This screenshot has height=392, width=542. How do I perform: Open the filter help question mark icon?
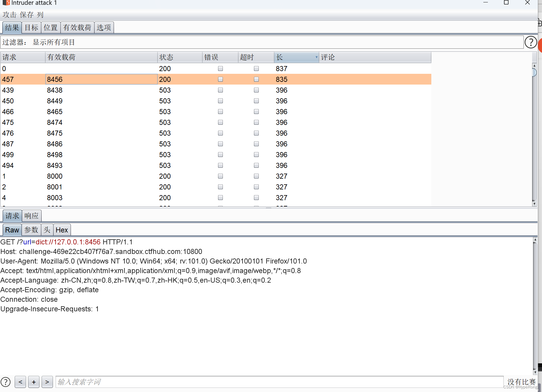point(531,42)
